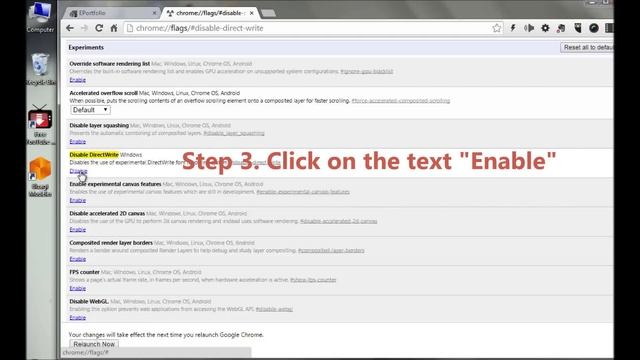
Task: Click #ignore-gpu-blacklist anchor link
Action: (367, 71)
